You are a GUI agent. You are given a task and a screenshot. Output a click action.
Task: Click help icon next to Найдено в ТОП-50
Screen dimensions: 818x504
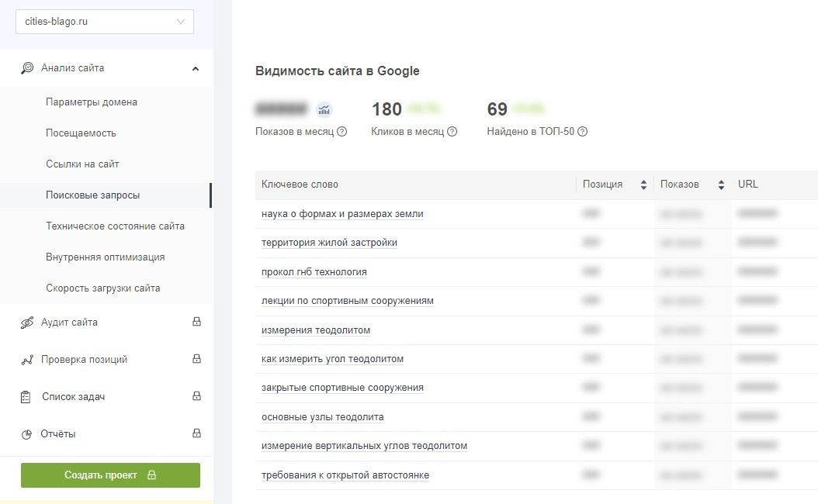583,132
